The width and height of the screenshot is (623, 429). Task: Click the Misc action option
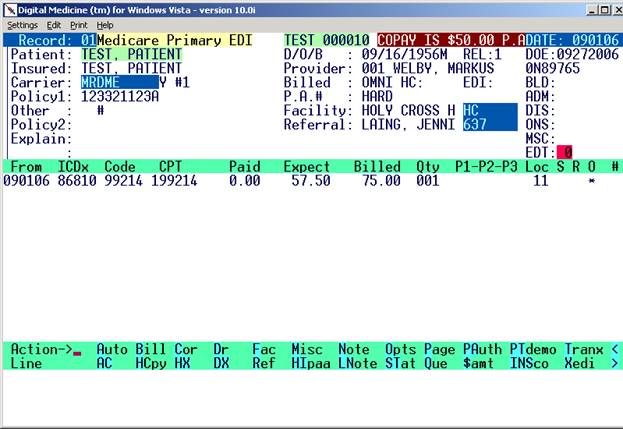click(306, 349)
